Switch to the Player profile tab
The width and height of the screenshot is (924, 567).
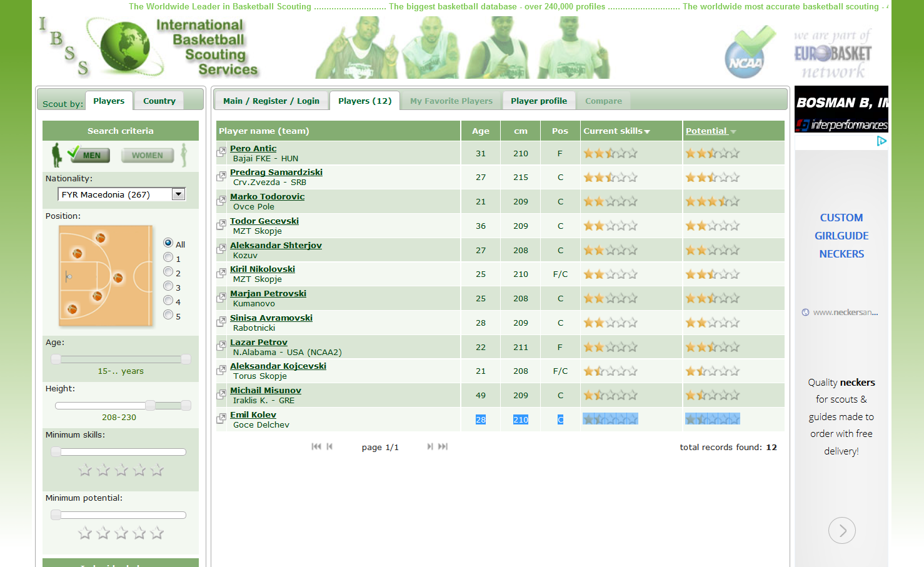(538, 101)
